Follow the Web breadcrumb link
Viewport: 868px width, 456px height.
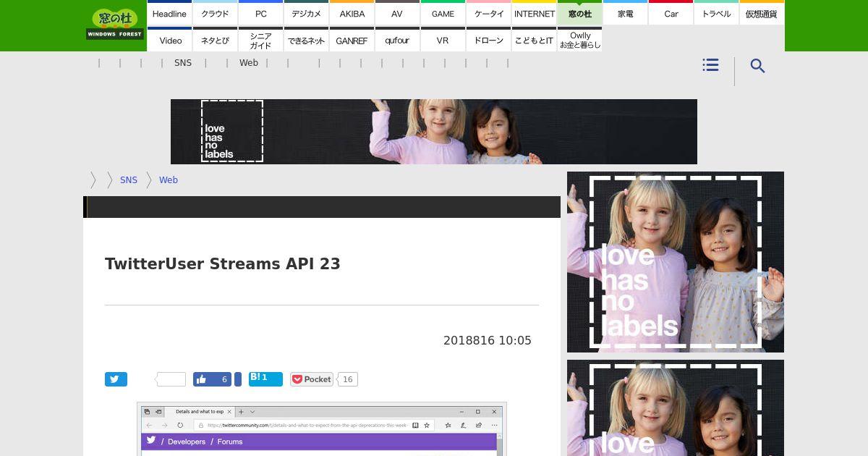169,180
